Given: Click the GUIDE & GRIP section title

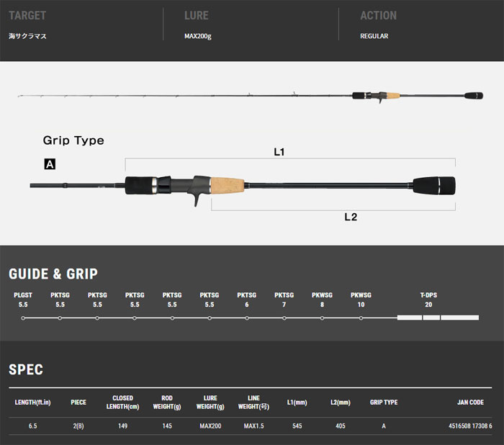Looking at the screenshot, I should point(53,274).
